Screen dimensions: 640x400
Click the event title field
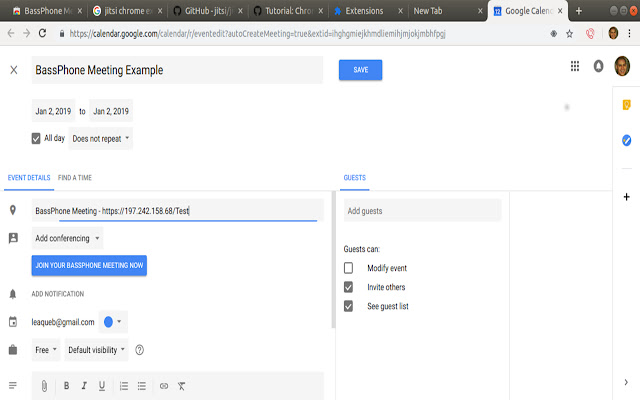177,70
